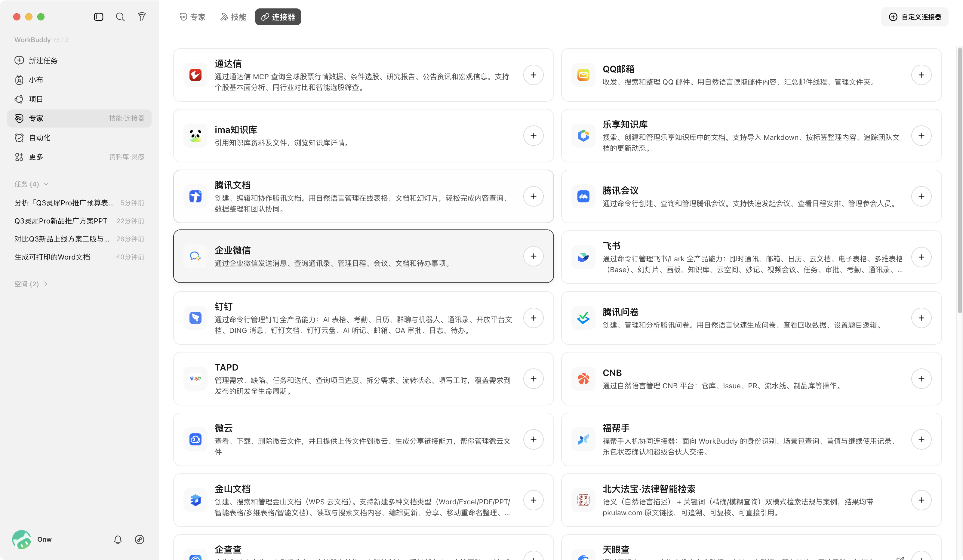Open the Onw user avatar

pyautogui.click(x=21, y=539)
